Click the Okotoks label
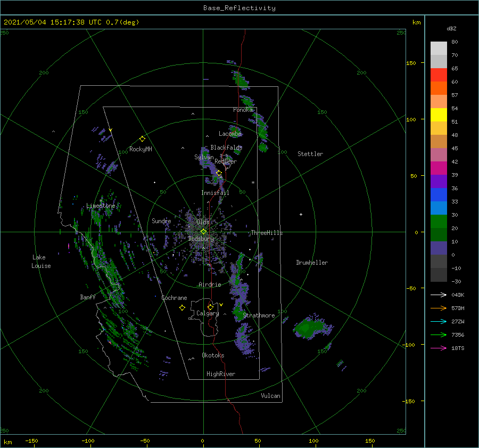The height and width of the screenshot is (448, 479). 213,355
